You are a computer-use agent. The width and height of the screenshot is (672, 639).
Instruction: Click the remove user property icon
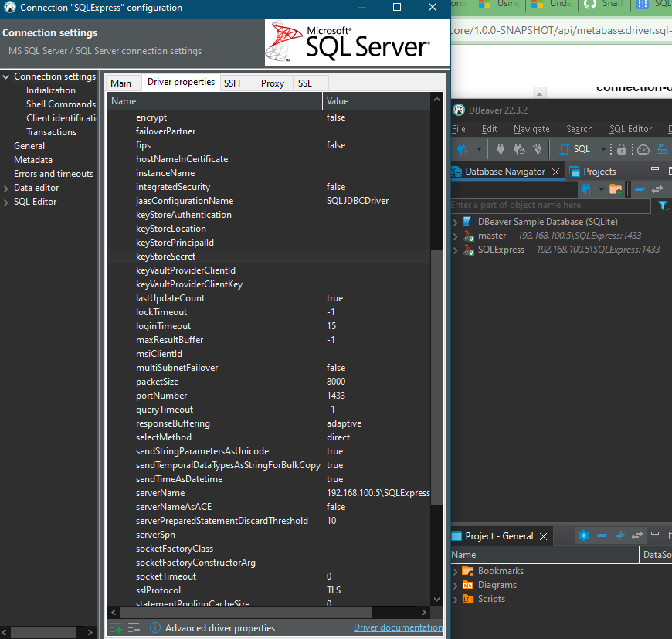pyautogui.click(x=134, y=628)
